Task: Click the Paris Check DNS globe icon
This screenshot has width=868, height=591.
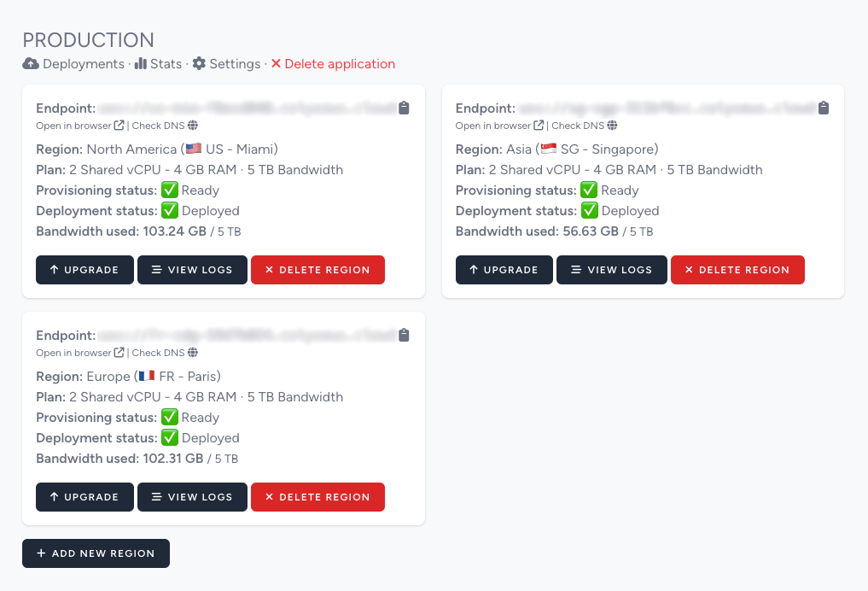Action: [x=193, y=353]
